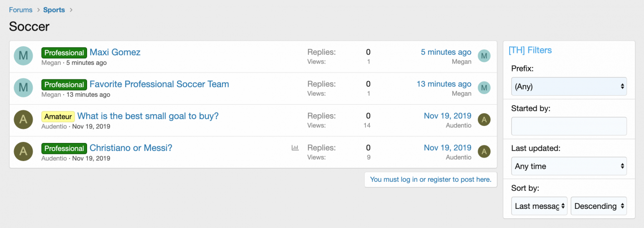Image resolution: width=644 pixels, height=228 pixels.
Task: Click small Megan avatar next to 5 minutes ago
Action: [484, 56]
